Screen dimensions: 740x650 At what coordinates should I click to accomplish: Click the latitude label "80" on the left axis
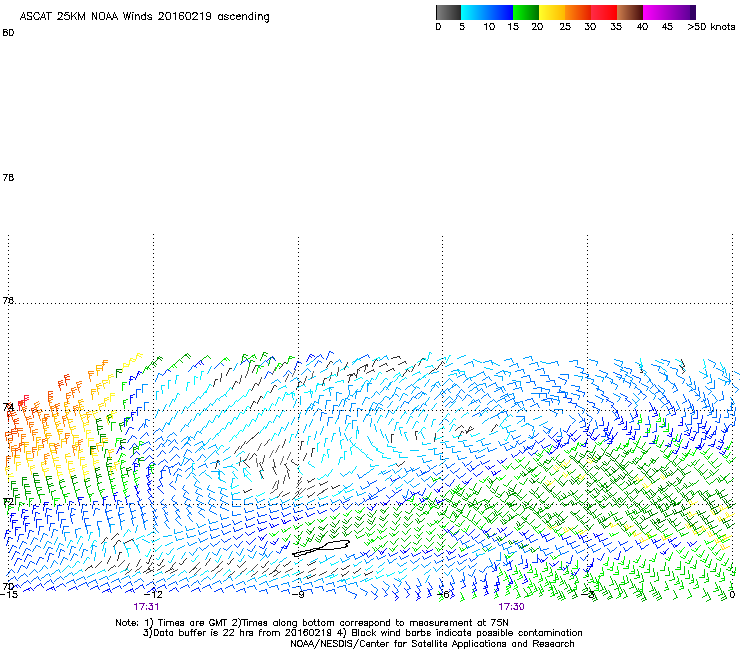(8, 33)
